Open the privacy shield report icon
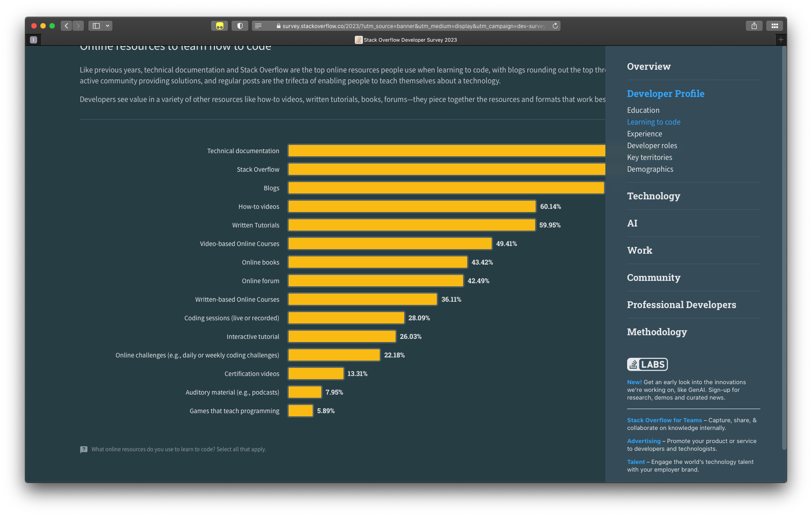 [240, 26]
